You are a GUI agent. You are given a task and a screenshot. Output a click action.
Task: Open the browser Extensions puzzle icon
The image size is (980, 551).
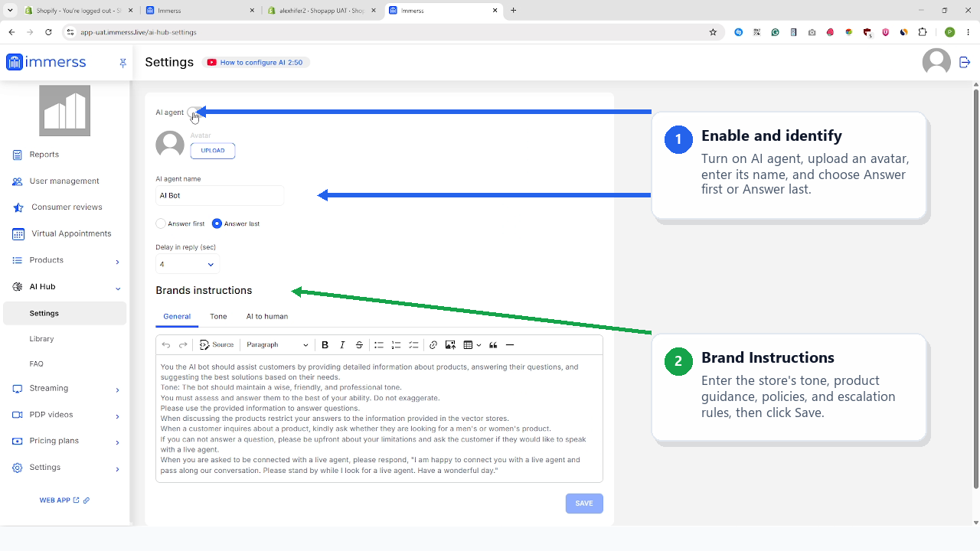point(923,32)
